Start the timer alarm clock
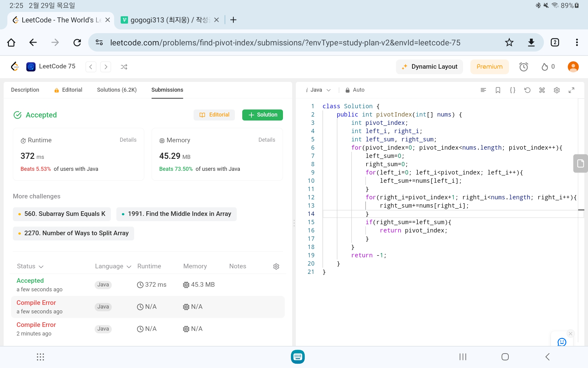The width and height of the screenshot is (588, 368). click(x=524, y=67)
